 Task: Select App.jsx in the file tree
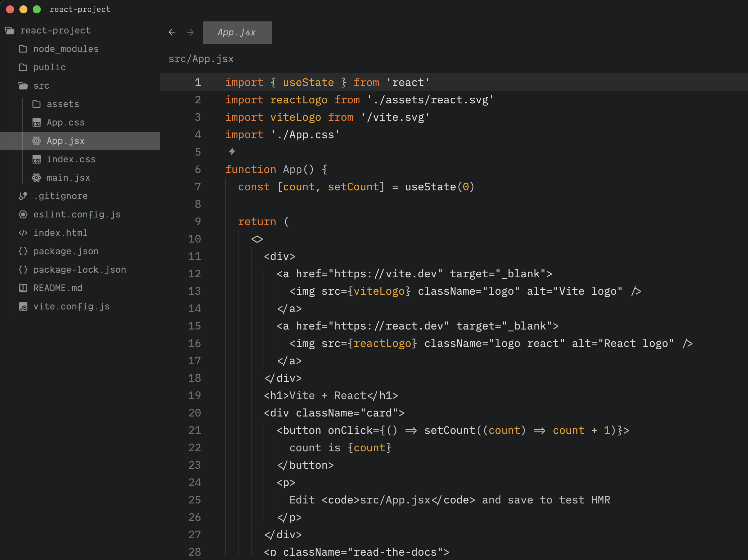pyautogui.click(x=80, y=141)
